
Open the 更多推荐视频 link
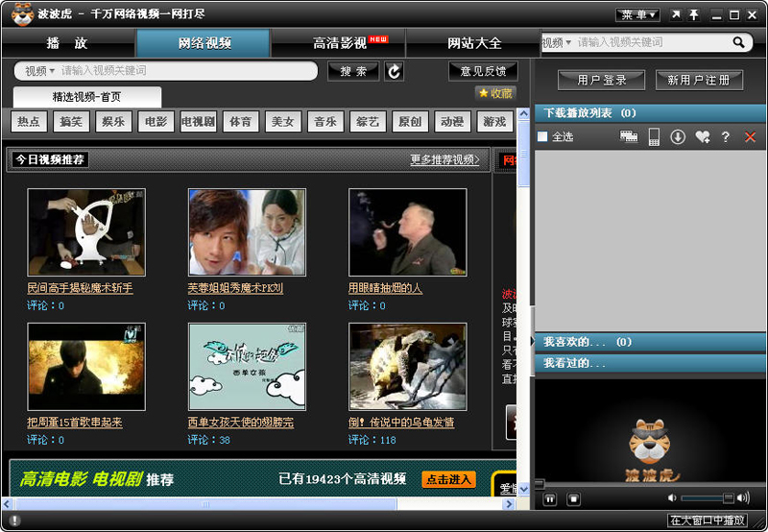point(444,159)
